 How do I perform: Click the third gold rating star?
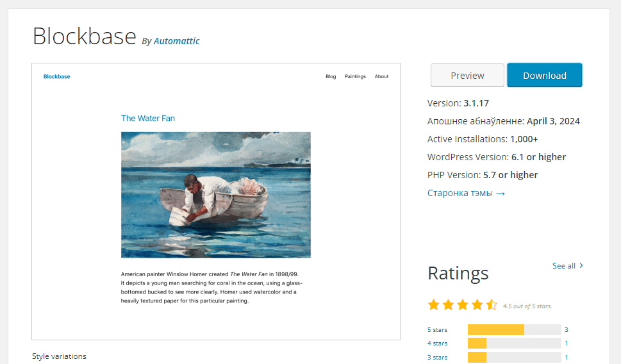click(x=463, y=305)
